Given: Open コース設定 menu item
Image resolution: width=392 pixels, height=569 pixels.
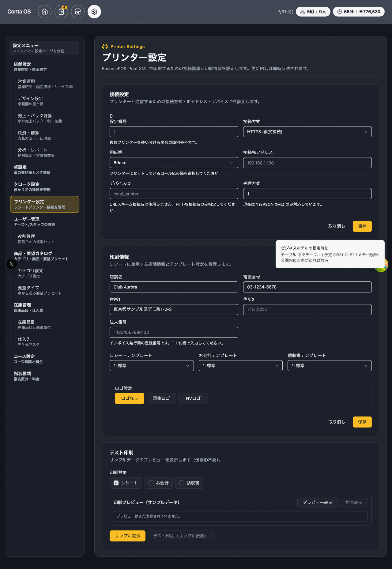Looking at the screenshot, I should [45, 359].
